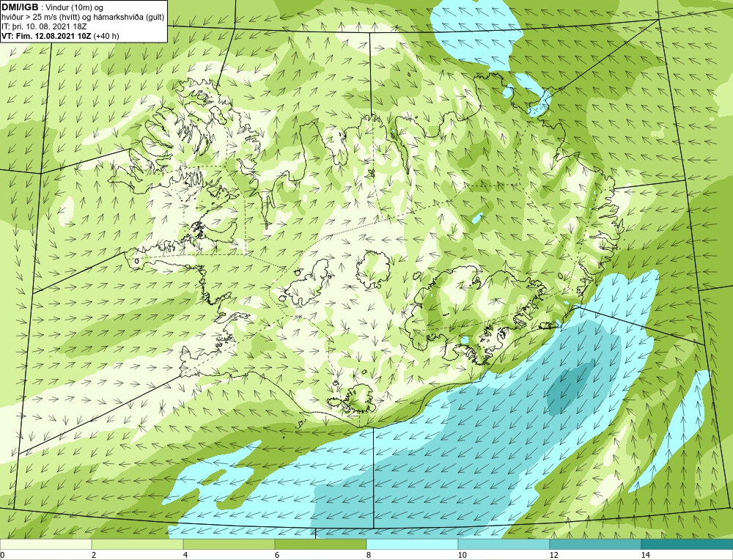Click the 8–10 m/s light cyan legend swatch

tap(412, 544)
